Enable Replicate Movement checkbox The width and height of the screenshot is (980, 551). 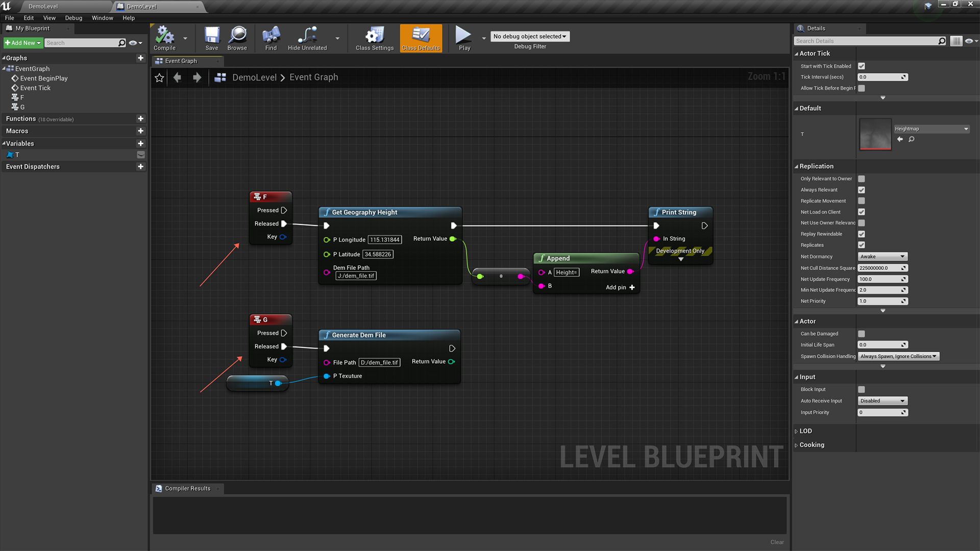[x=862, y=201]
